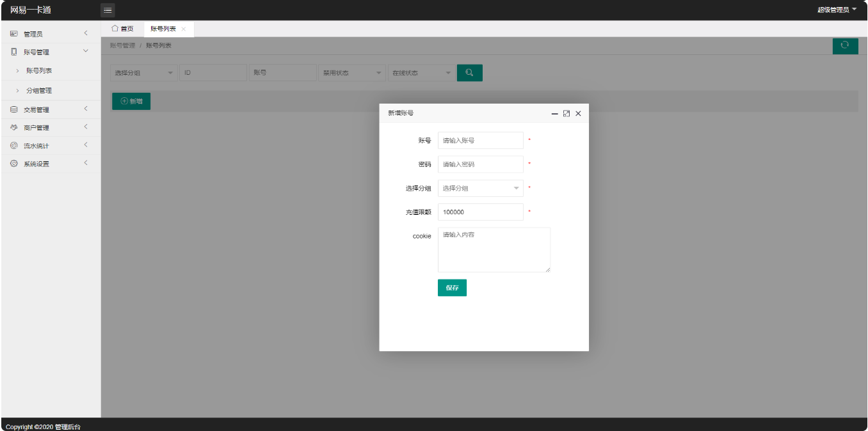Open the 流水统计 menu item
Screen dimensions: 868x431
(x=50, y=146)
